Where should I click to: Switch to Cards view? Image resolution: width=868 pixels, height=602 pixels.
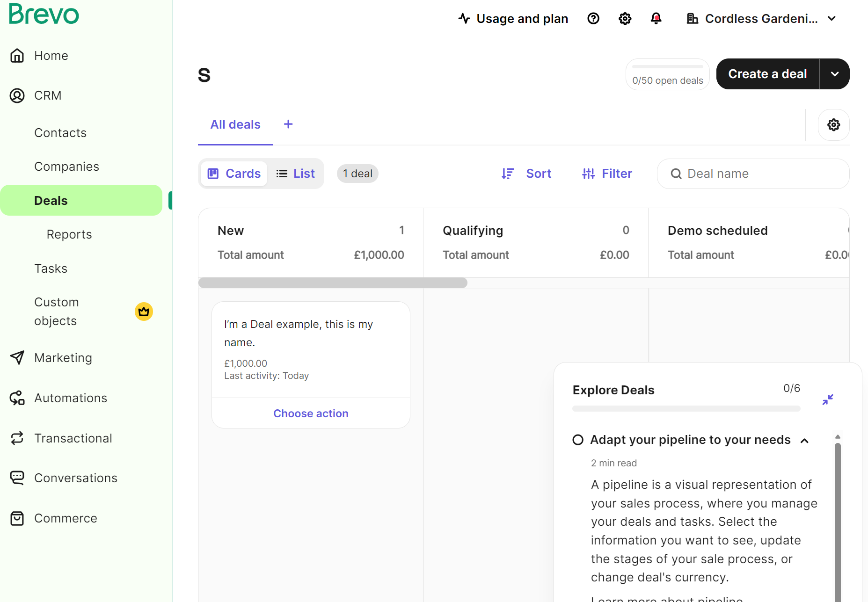click(233, 173)
